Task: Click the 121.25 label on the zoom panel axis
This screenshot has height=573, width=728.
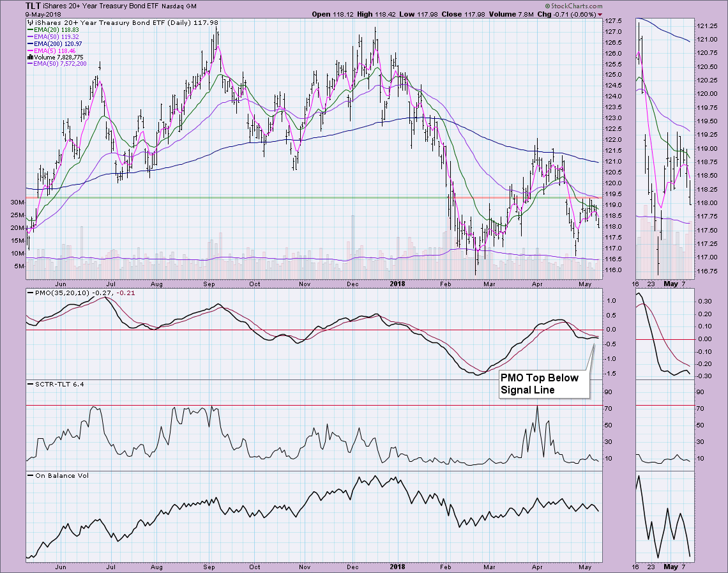Action: (x=707, y=26)
